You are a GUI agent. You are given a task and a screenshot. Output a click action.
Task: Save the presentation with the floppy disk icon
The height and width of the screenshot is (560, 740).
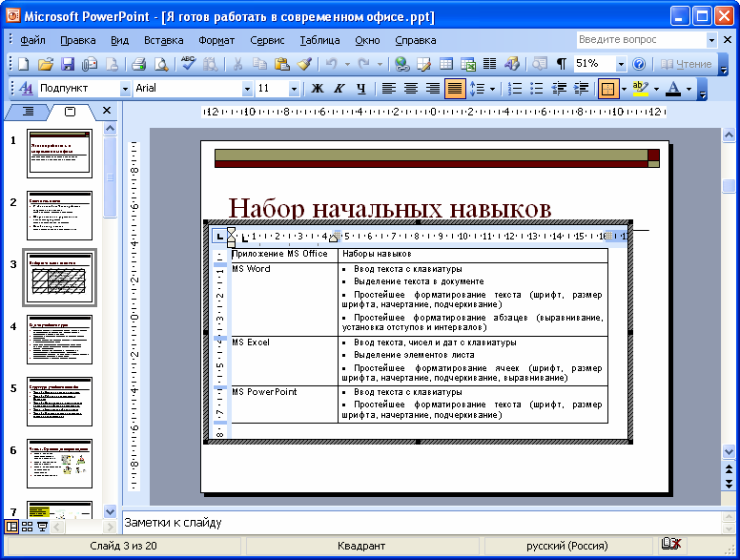68,64
